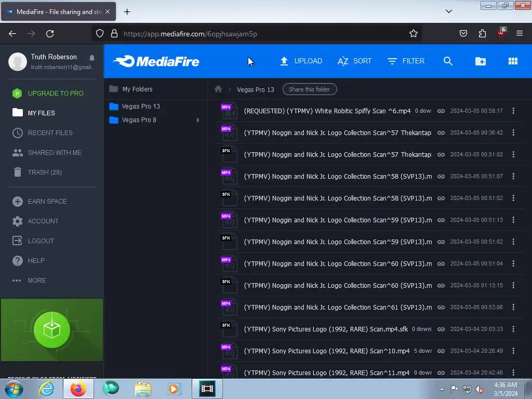Open the Vegas Pro 13 folder in tree
This screenshot has width=532, height=399.
[135, 106]
